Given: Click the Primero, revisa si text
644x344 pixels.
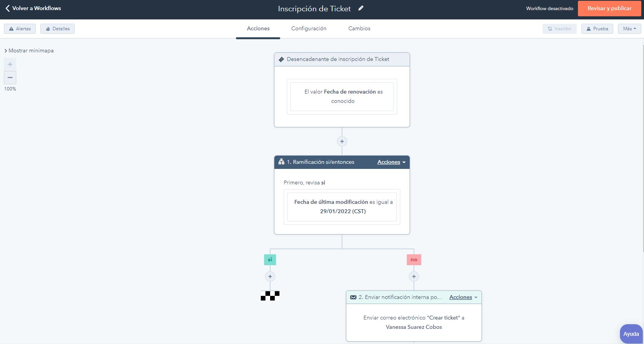Looking at the screenshot, I should point(304,182).
